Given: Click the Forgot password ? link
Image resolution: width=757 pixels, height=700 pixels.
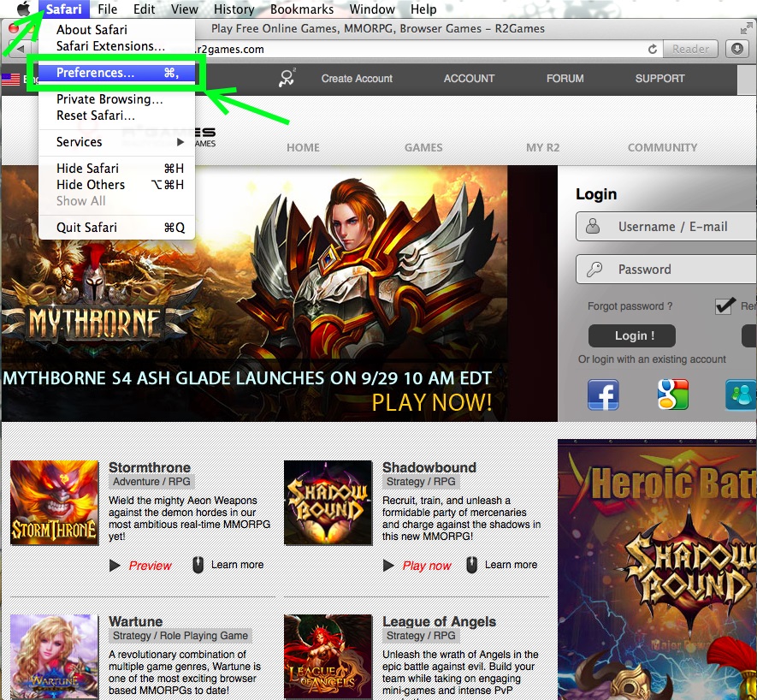Looking at the screenshot, I should pos(630,306).
